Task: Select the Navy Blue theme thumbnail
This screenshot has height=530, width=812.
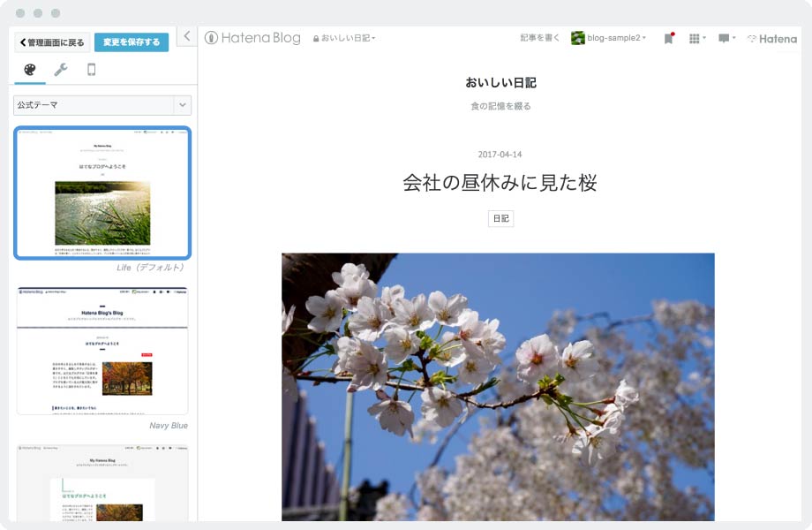Action: 102,351
